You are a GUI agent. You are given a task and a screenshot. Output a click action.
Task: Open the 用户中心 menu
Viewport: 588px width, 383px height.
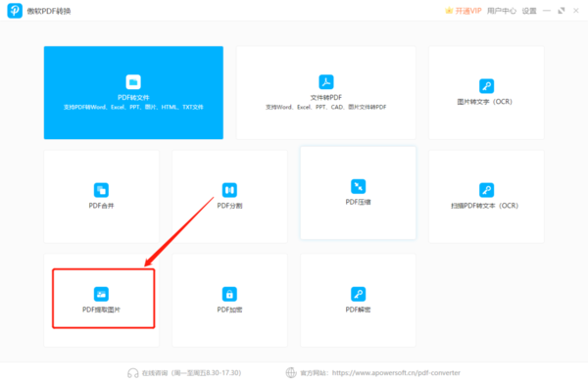pos(502,11)
